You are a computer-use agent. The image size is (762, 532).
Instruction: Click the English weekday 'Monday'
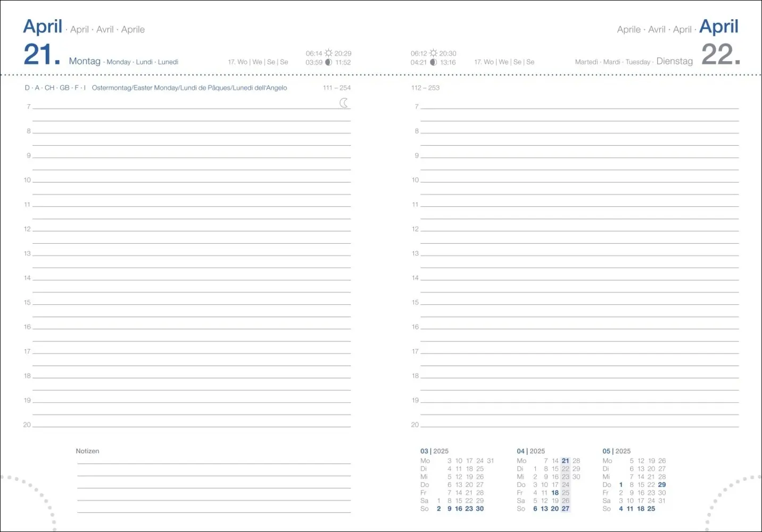[119, 62]
